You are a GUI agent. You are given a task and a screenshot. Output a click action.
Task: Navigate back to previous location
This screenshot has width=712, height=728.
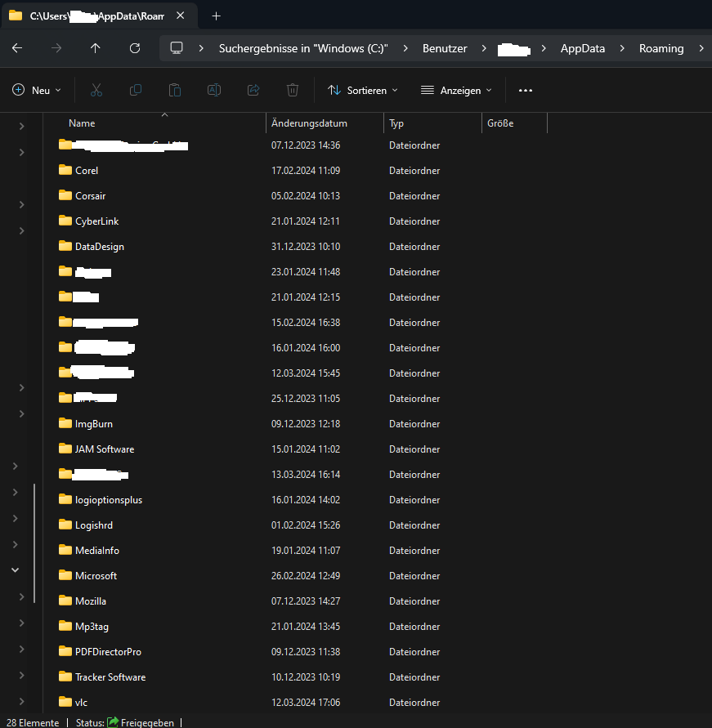pos(17,48)
